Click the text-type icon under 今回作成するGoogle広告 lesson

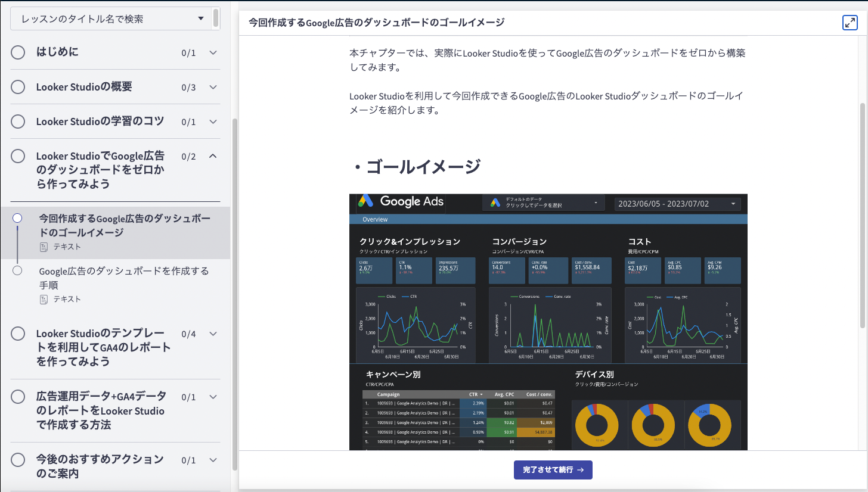pyautogui.click(x=44, y=247)
